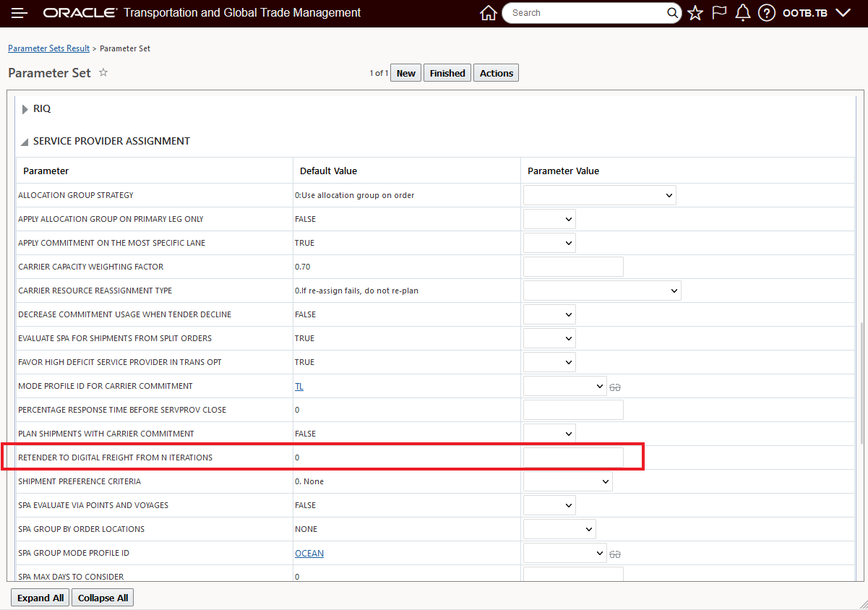Screen dimensions: 868x610
Task: Click the search magnifier icon
Action: (672, 13)
